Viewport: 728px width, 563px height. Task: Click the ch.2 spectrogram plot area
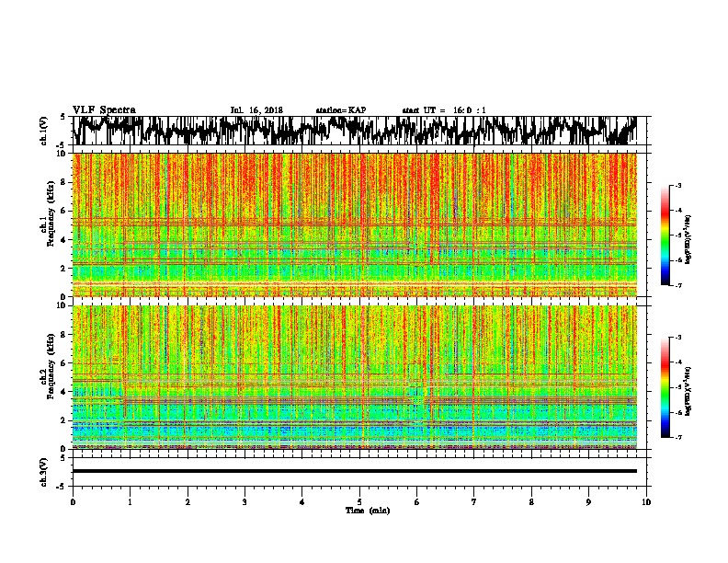pyautogui.click(x=354, y=377)
